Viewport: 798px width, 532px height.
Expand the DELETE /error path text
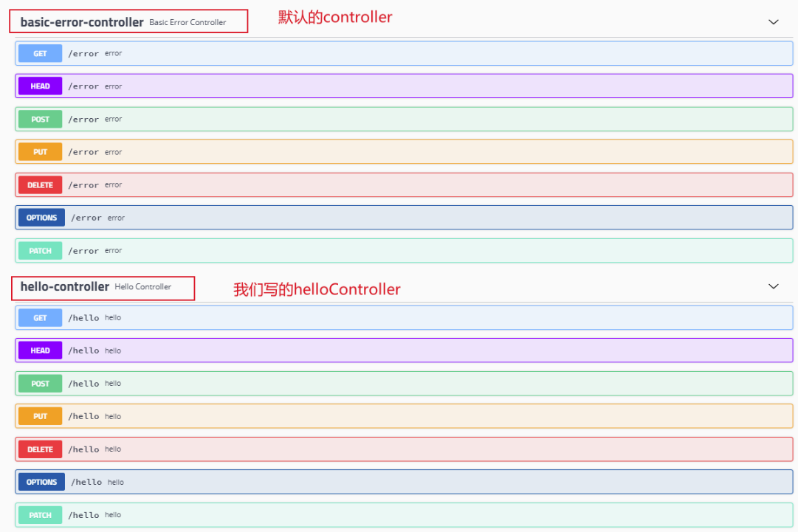click(x=83, y=185)
